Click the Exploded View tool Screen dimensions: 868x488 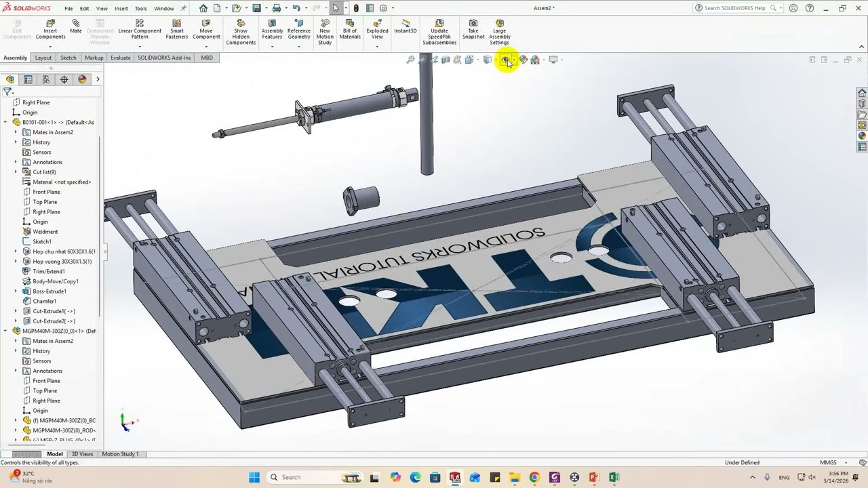click(377, 29)
